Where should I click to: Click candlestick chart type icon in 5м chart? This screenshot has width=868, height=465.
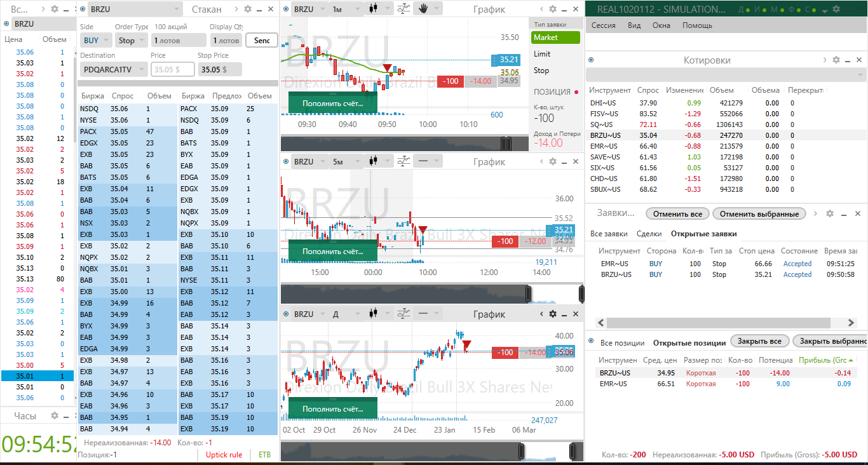373,161
